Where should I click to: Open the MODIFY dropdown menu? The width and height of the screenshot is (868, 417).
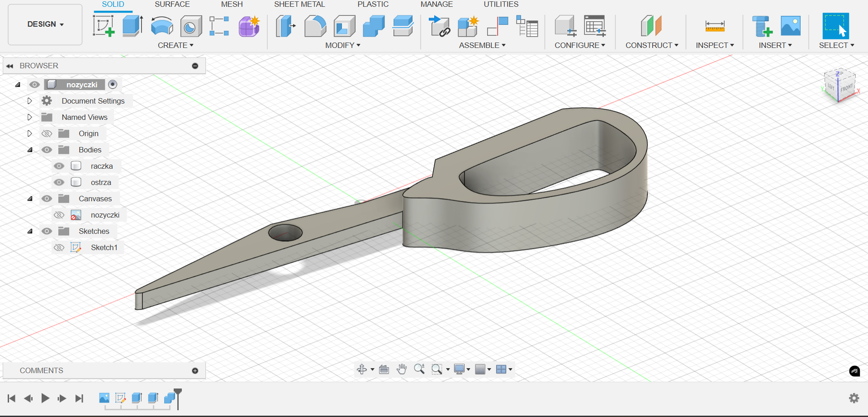coord(343,45)
